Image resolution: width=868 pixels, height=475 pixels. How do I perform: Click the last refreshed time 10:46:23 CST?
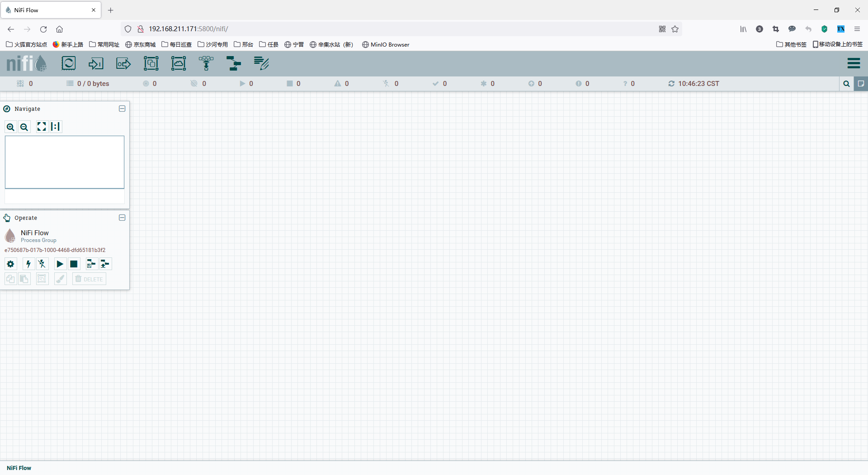coord(698,84)
